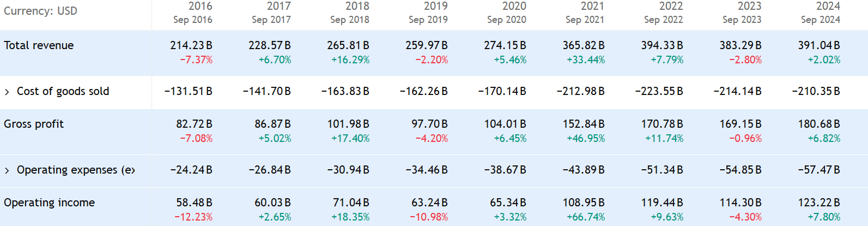This screenshot has height=226, width=868.
Task: Select the 2024 column header
Action: coord(828,7)
